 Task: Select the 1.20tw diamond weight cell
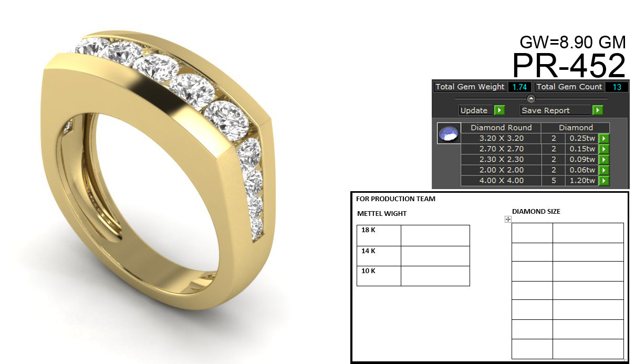click(x=582, y=180)
